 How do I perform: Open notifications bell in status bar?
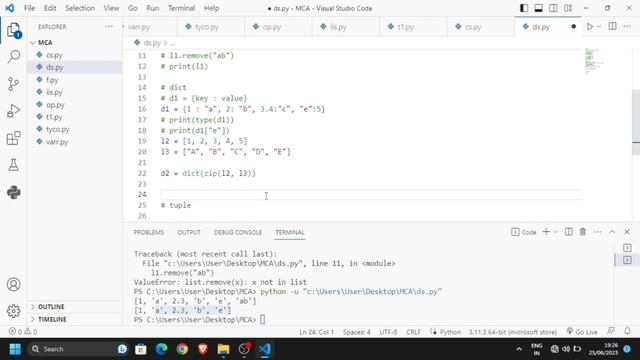[627, 331]
